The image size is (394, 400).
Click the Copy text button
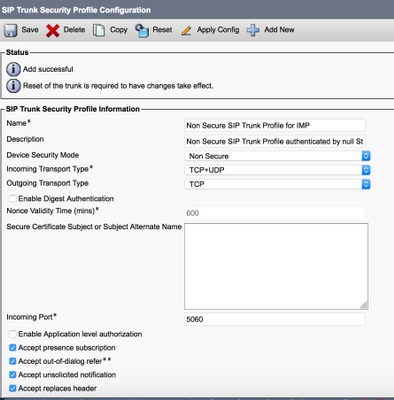pos(119,30)
